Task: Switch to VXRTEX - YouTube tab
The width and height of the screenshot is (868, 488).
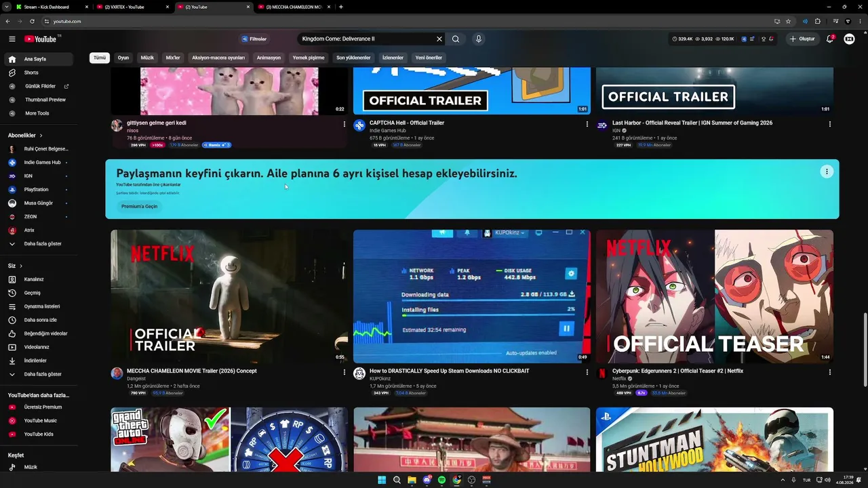Action: (x=133, y=7)
